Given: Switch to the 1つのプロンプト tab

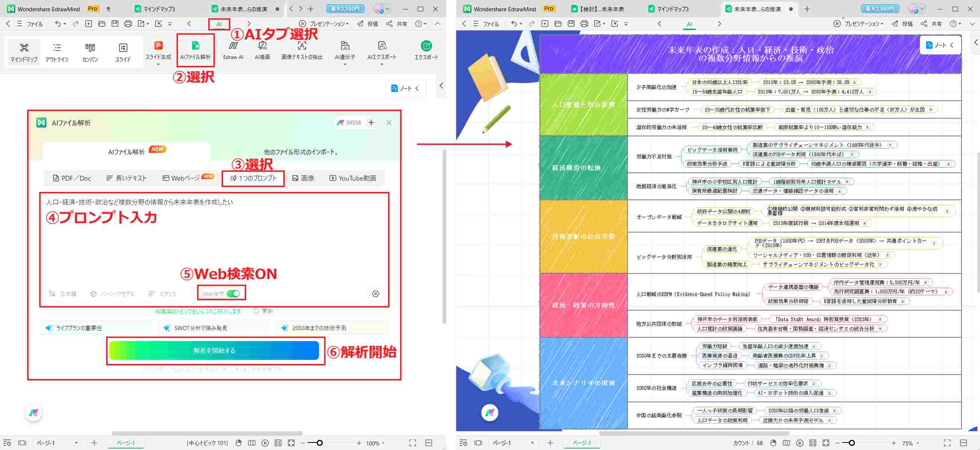Looking at the screenshot, I should point(253,178).
